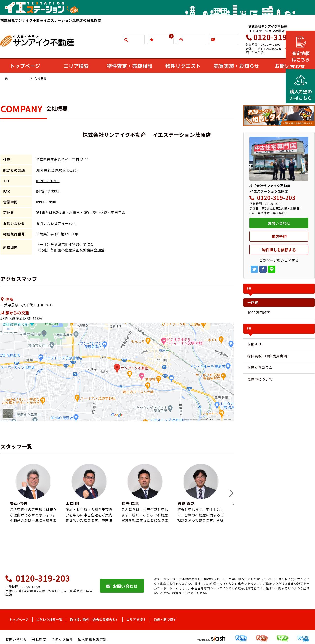Open bottom 会社概要 footer link
315x644 pixels.
(x=39, y=639)
